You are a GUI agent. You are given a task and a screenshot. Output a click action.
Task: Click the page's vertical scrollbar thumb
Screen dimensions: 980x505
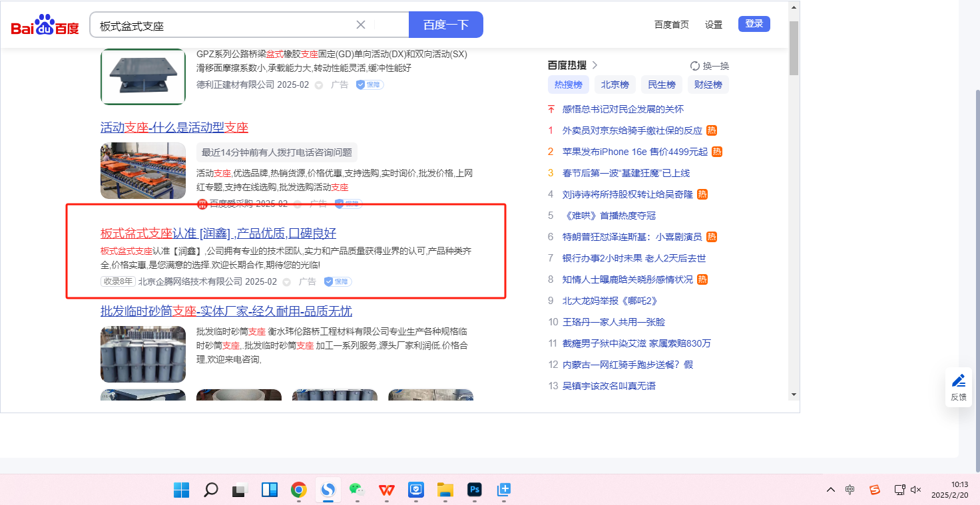(x=794, y=48)
